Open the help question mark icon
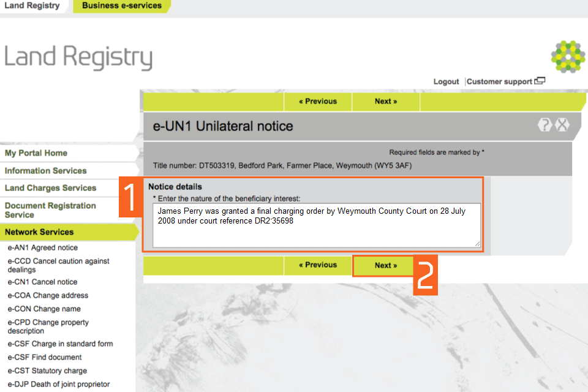 point(545,124)
